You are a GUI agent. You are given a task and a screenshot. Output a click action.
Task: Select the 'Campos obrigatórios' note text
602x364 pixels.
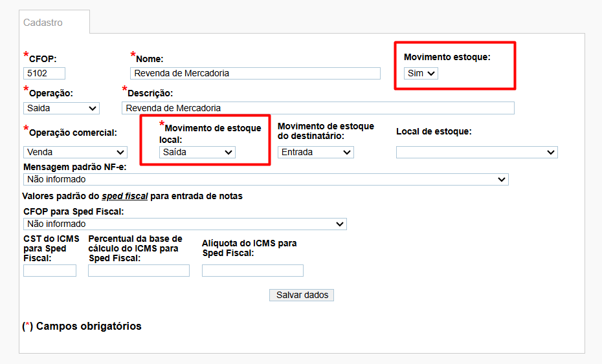coord(89,326)
